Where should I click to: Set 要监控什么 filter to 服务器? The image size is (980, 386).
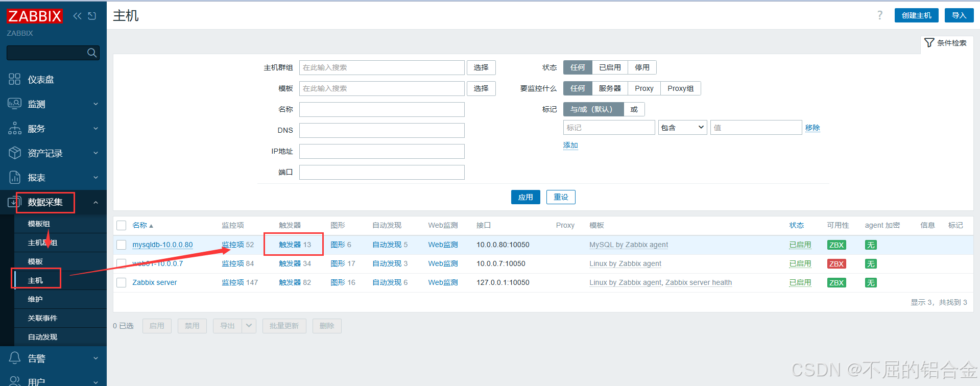610,88
